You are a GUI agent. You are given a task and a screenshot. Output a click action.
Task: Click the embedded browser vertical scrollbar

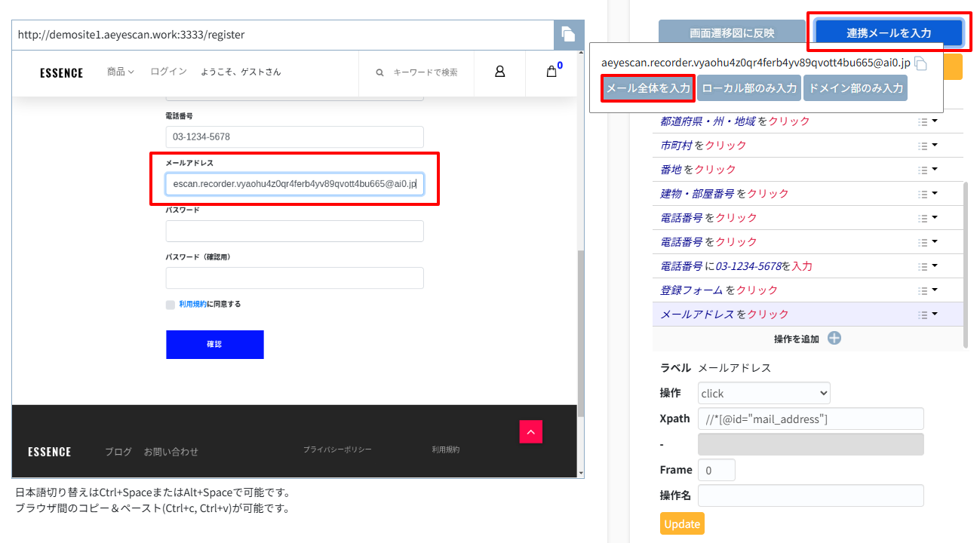point(579,332)
